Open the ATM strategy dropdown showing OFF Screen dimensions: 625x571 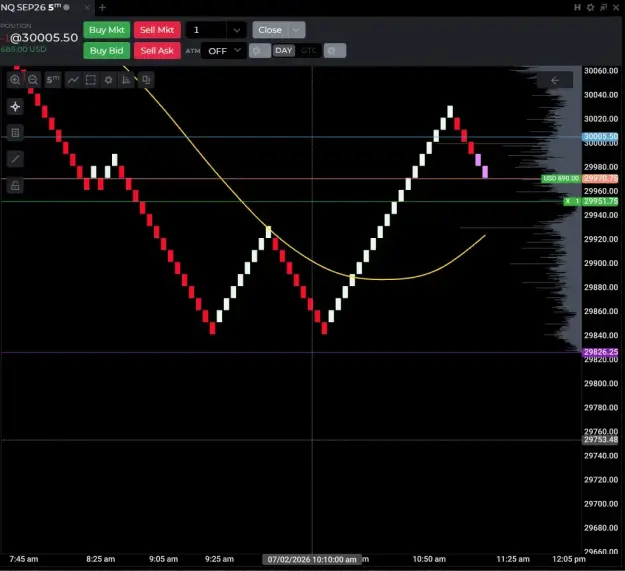(224, 51)
